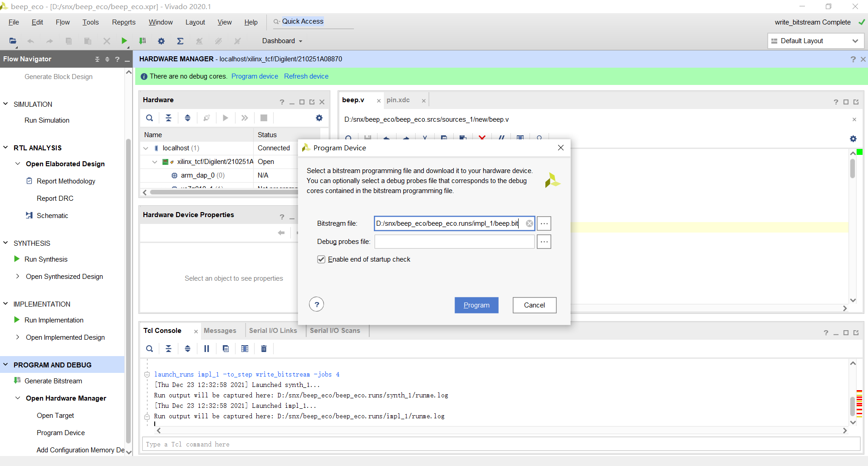Close the beep.v editor tab
The width and height of the screenshot is (868, 466).
[x=378, y=101]
